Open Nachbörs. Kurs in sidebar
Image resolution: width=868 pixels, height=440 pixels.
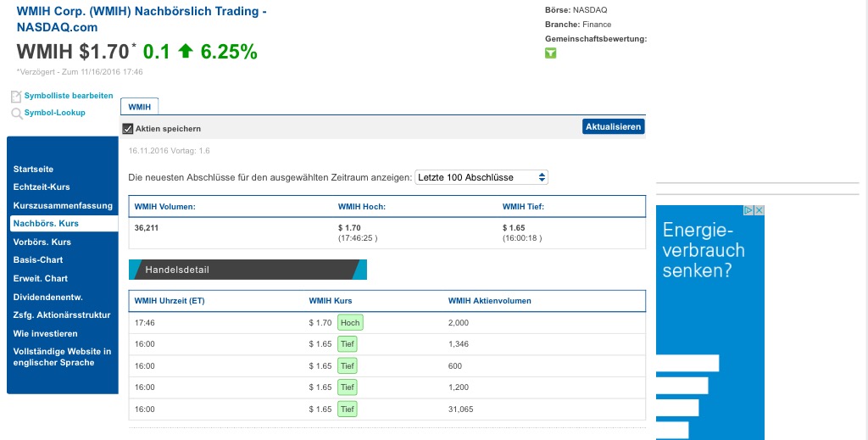pos(46,223)
